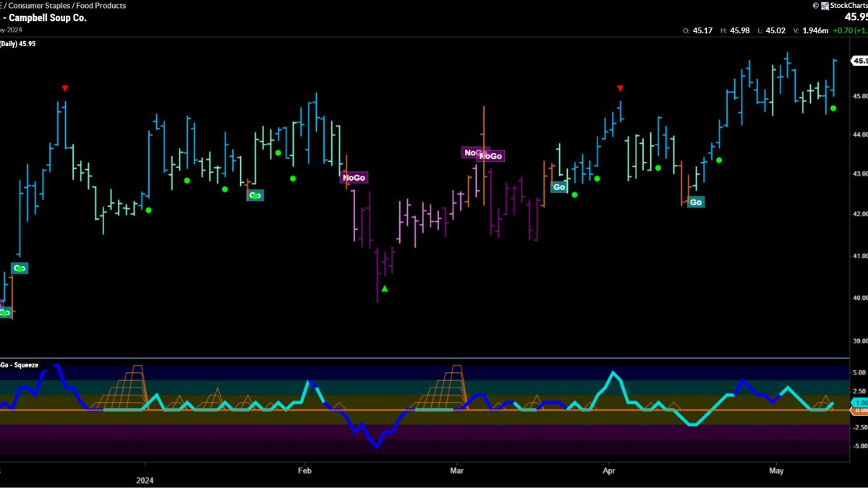Click the volume value 1.946m
868x488 pixels.
815,30
